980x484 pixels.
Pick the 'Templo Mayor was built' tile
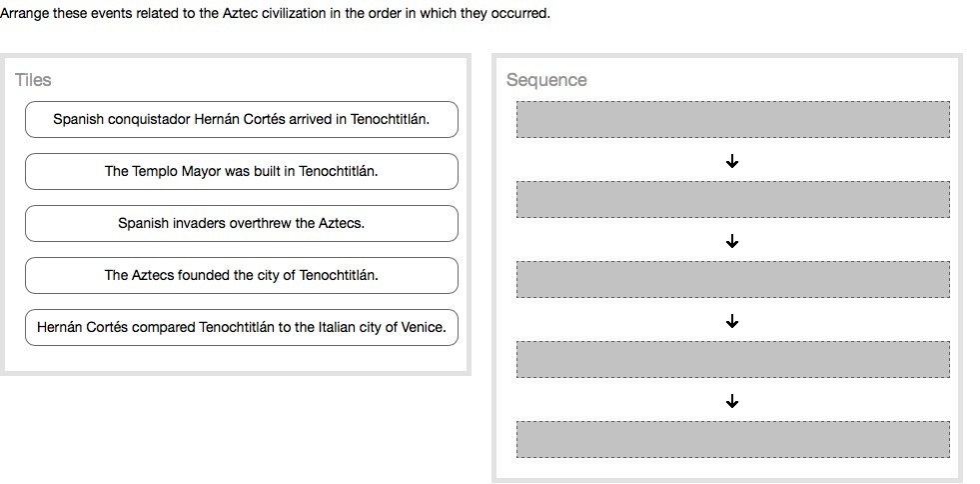click(241, 171)
